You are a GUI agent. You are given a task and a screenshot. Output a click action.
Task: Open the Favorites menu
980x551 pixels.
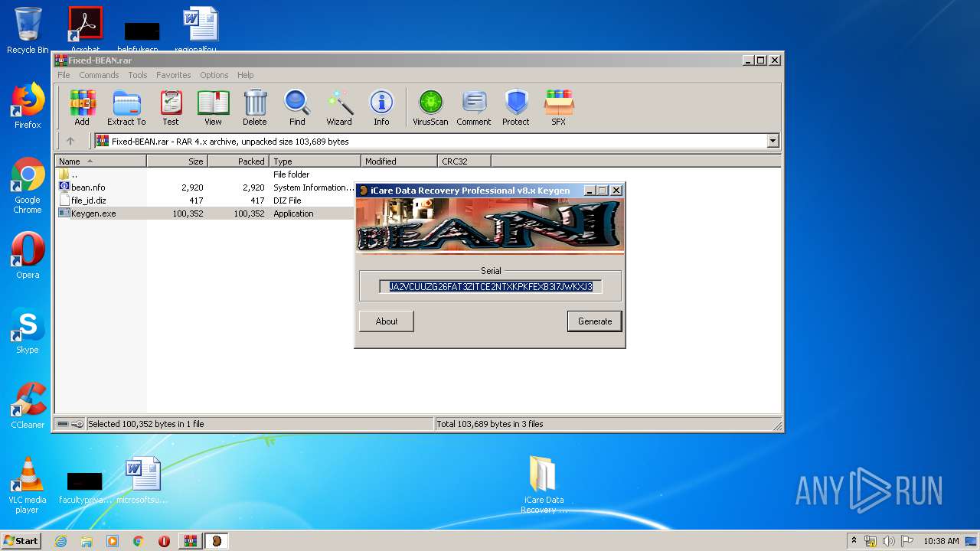[x=174, y=75]
